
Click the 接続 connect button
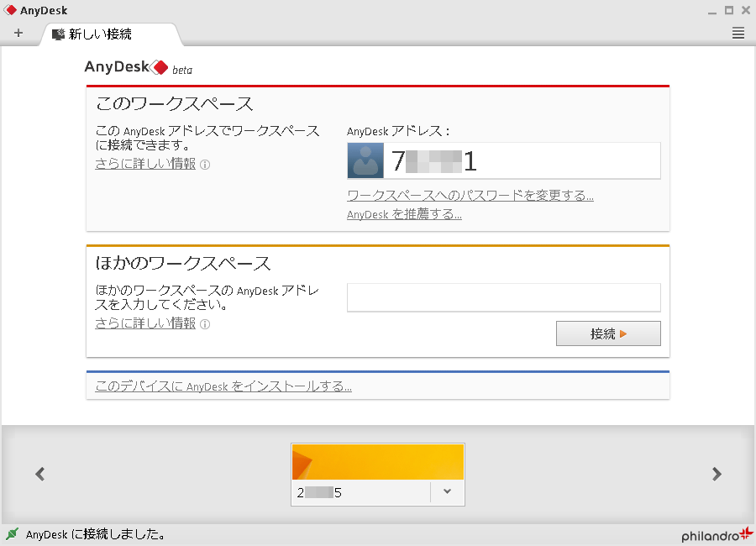click(608, 333)
